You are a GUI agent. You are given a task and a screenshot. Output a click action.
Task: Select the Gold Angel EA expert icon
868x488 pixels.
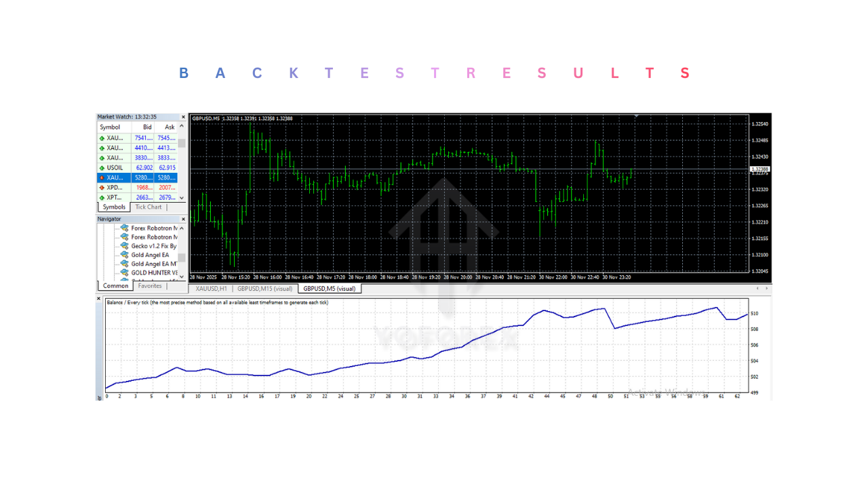coord(125,254)
